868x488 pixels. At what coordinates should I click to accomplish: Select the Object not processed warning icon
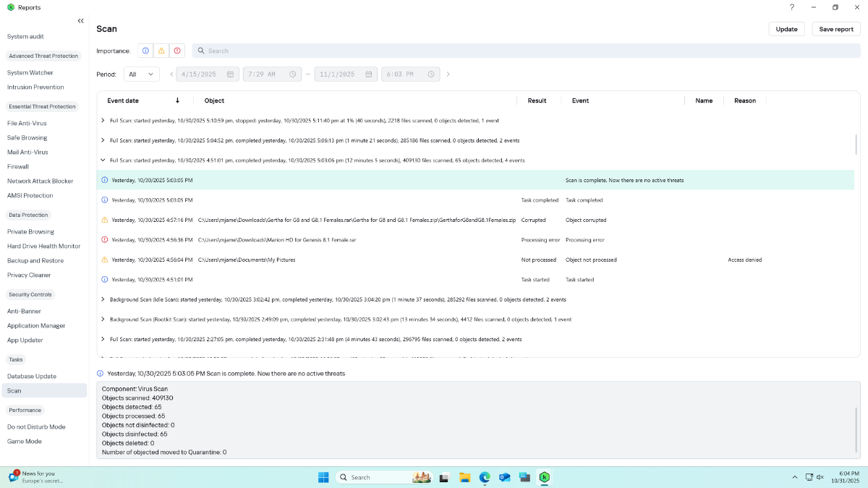[x=105, y=260]
